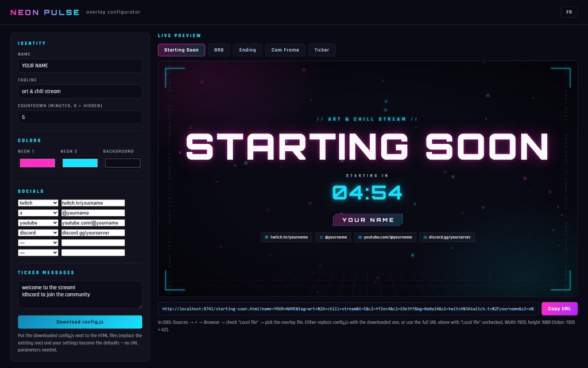This screenshot has height=368, width=588.
Task: Click the Copy URL button
Action: pos(559,309)
